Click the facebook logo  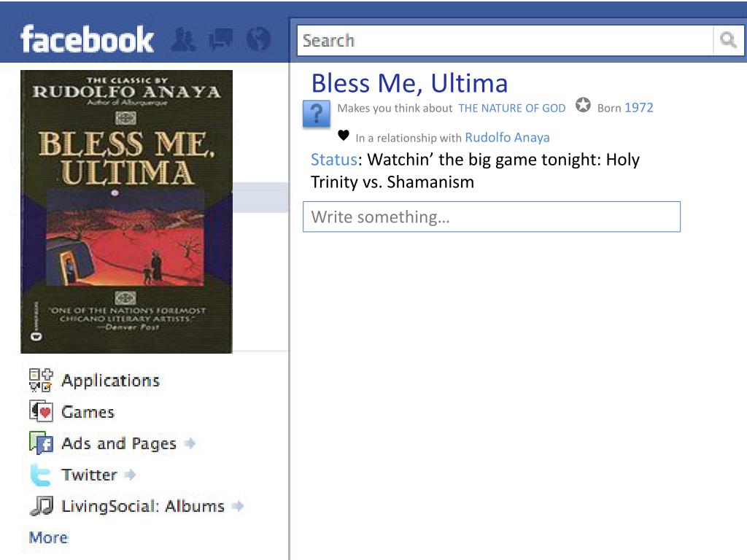click(88, 39)
